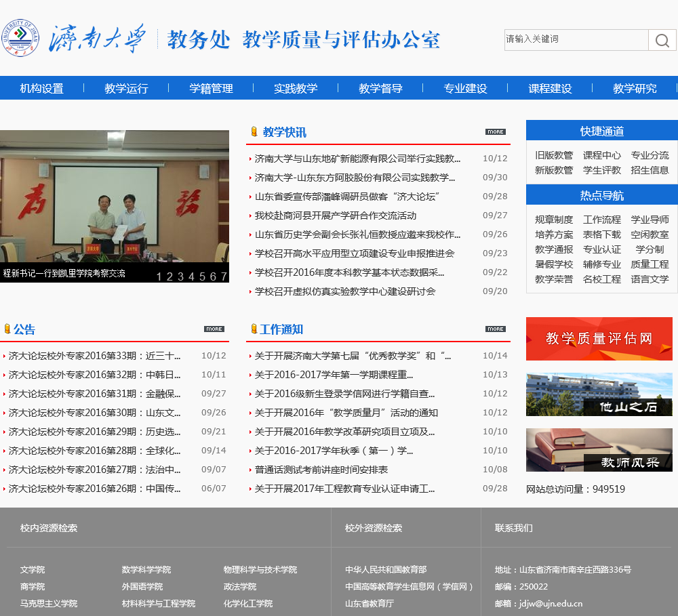Open 数学科学学院 footer link
The height and width of the screenshot is (616, 678).
[x=146, y=570]
